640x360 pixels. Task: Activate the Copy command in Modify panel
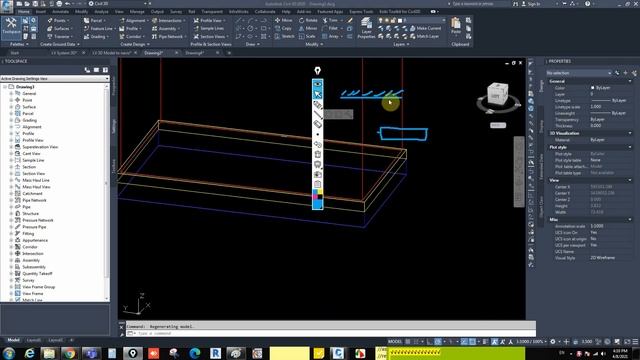click(284, 29)
